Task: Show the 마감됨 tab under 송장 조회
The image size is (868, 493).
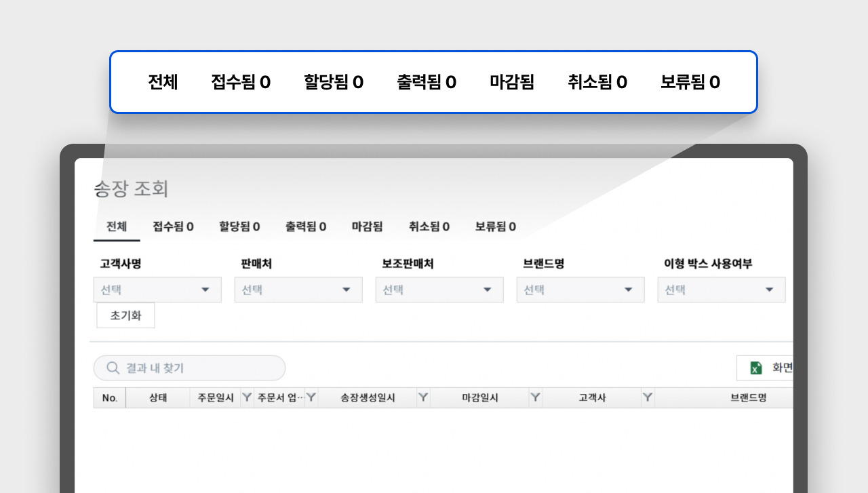Action: coord(367,226)
